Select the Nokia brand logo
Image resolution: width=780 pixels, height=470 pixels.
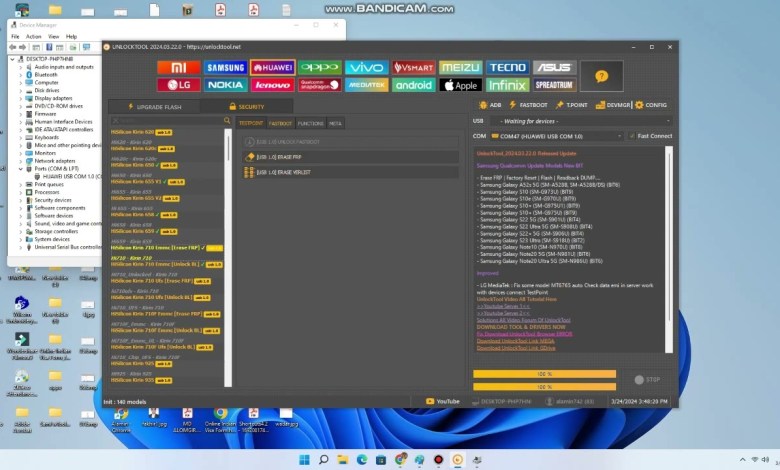(x=225, y=85)
